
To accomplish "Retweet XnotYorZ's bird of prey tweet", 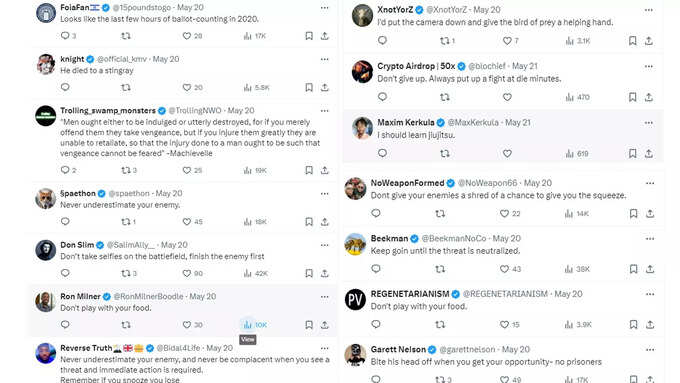I will pos(447,41).
